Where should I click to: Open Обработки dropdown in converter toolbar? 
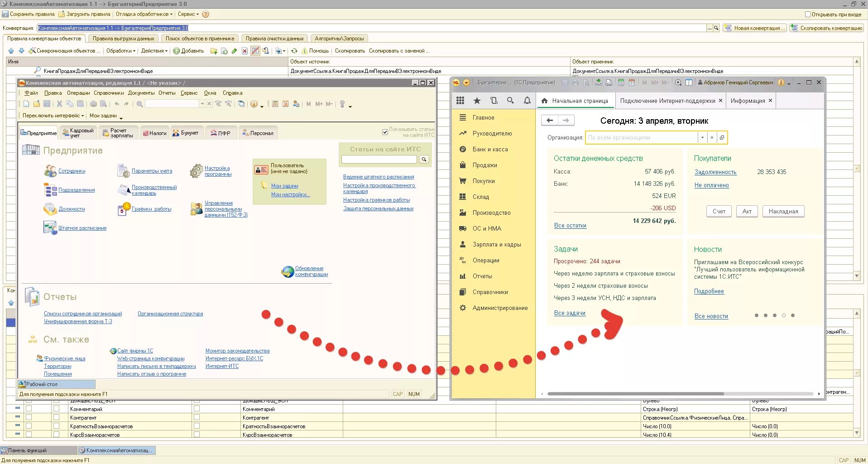121,51
